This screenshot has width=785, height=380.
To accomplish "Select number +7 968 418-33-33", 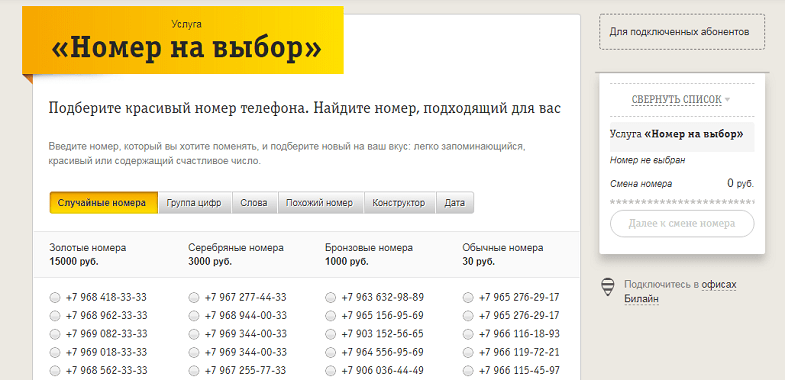I will pyautogui.click(x=55, y=298).
